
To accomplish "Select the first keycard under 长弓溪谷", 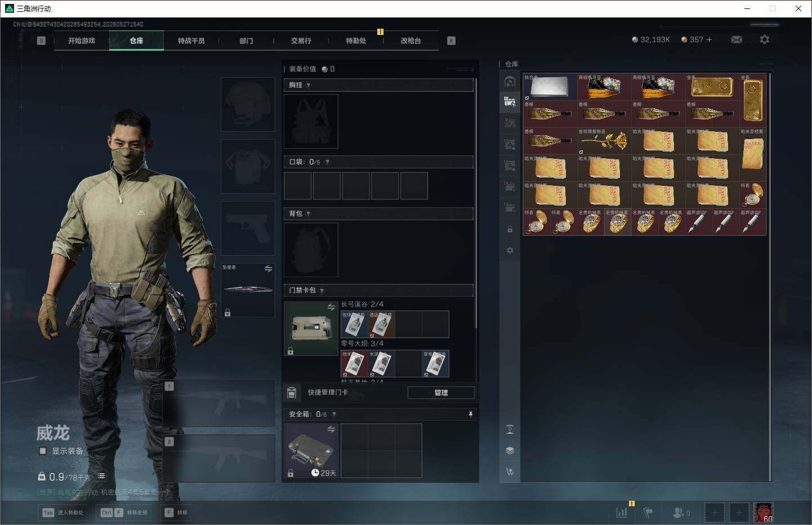I will (355, 324).
